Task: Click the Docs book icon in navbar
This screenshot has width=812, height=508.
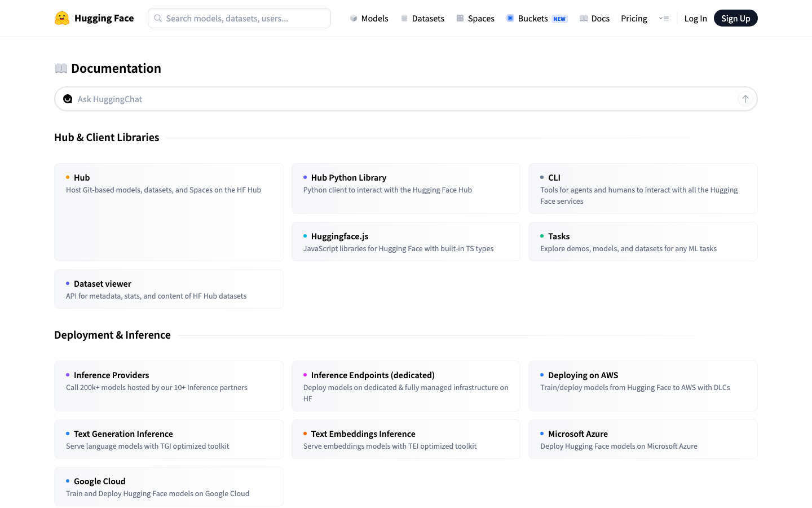Action: tap(584, 19)
